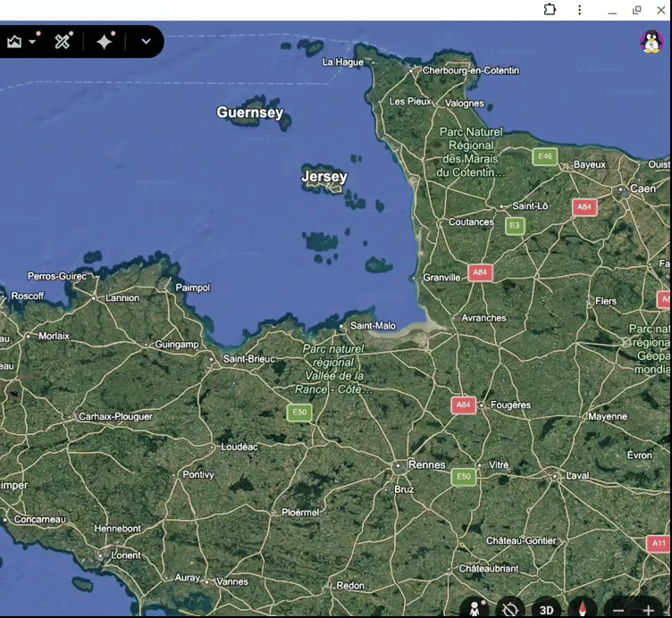
Task: Zoom in with the plus button
Action: [649, 610]
